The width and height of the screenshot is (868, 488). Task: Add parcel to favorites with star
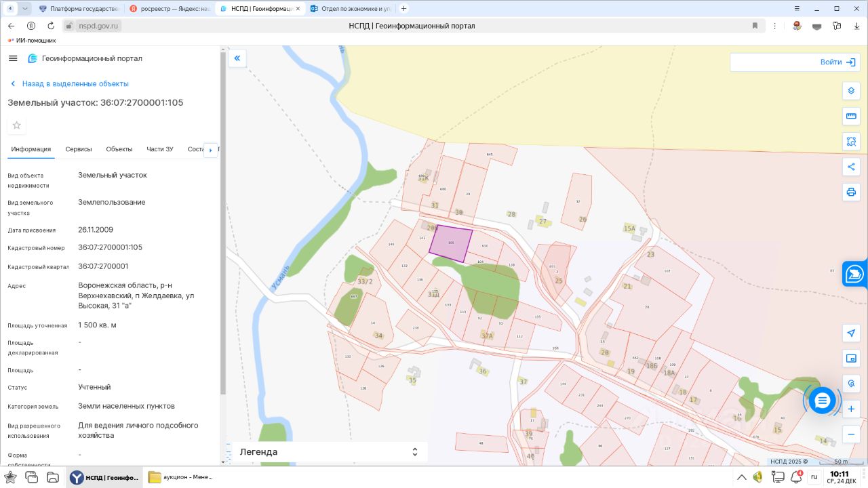17,125
